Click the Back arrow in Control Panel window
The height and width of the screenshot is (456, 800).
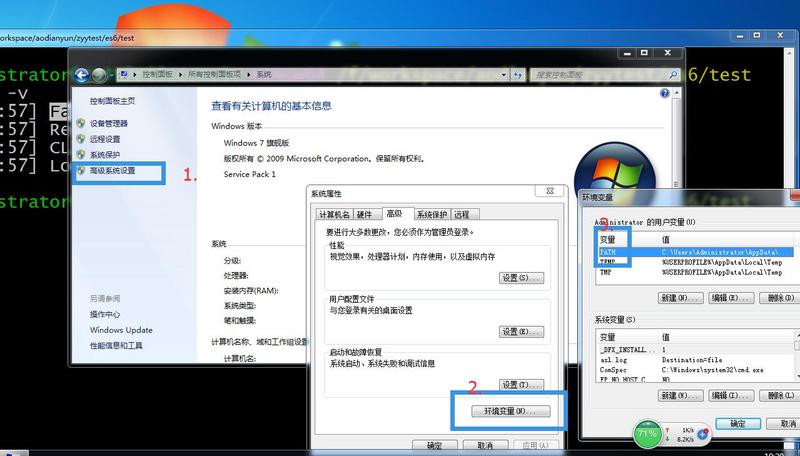[82, 75]
